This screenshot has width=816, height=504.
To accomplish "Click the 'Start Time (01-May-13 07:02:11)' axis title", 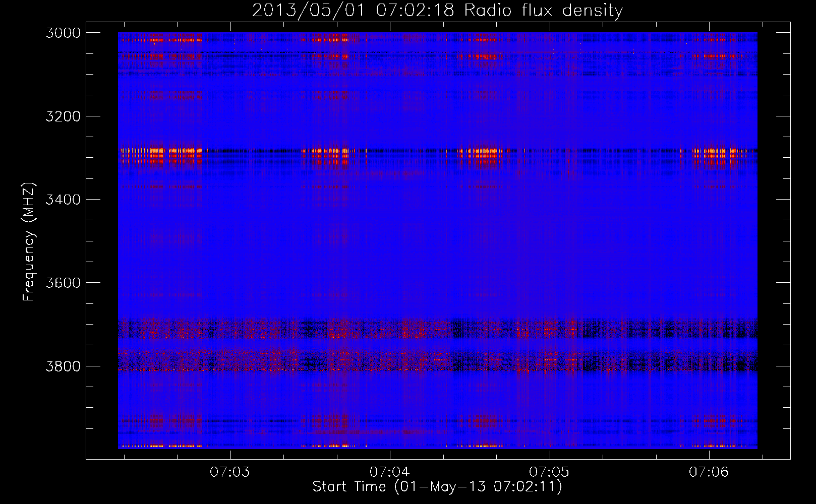I will click(437, 487).
